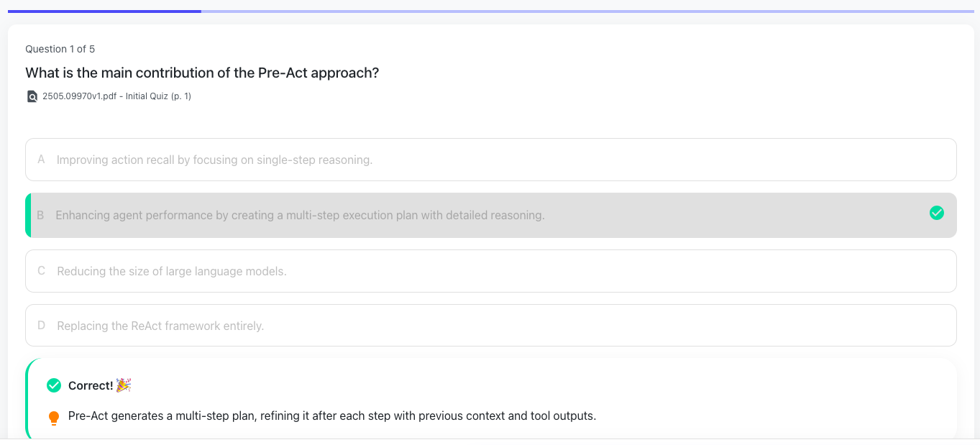This screenshot has height=445, width=980.
Task: Click the party popper emoji
Action: click(124, 385)
